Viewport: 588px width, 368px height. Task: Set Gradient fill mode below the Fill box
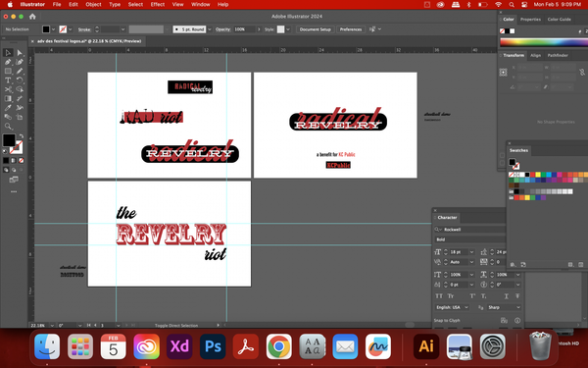pos(14,160)
